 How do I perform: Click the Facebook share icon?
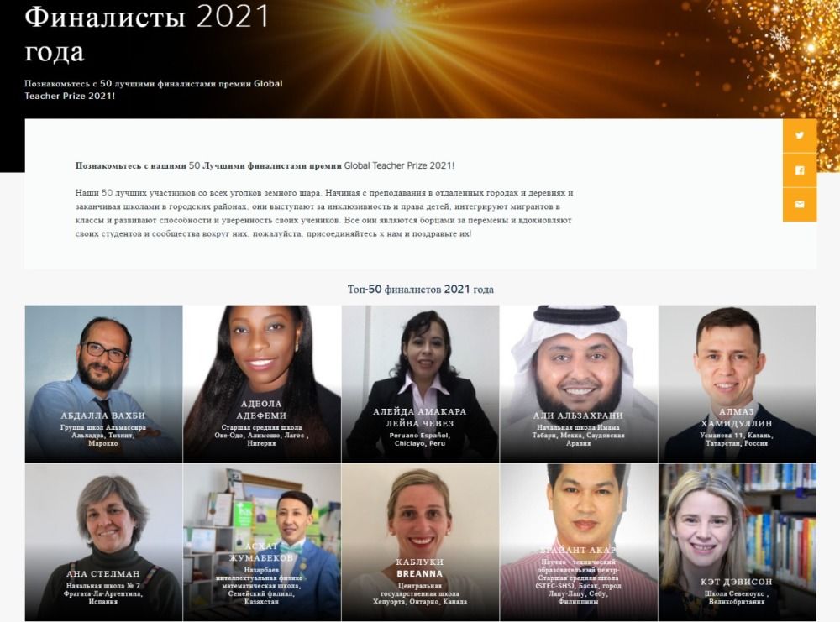[800, 170]
